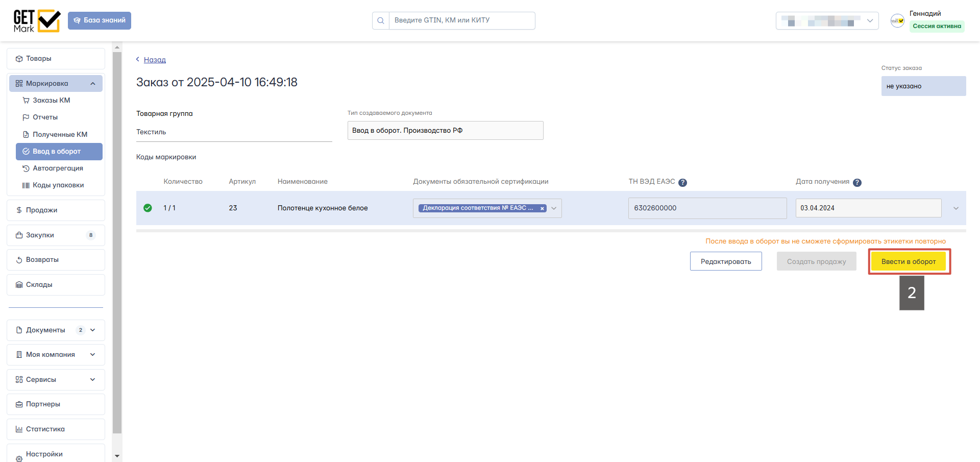Click the briefcase icon beside Партнеры
The height and width of the screenshot is (462, 980).
(19, 404)
